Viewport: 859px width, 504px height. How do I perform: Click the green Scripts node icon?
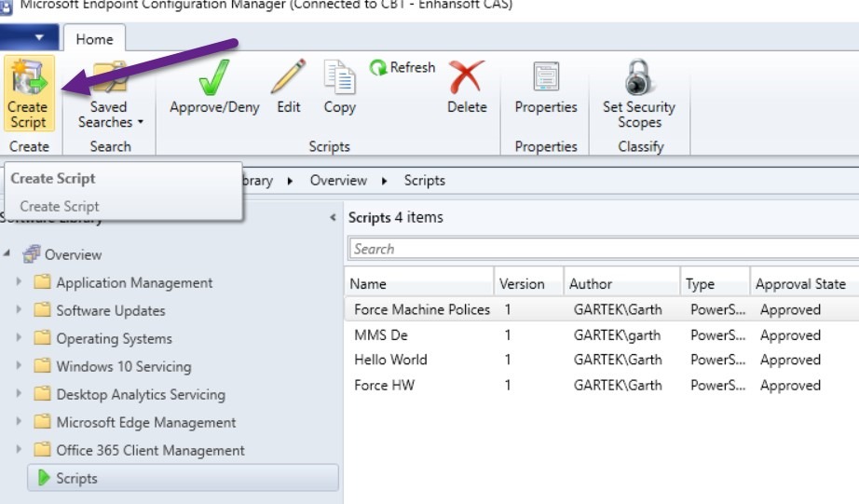click(44, 478)
